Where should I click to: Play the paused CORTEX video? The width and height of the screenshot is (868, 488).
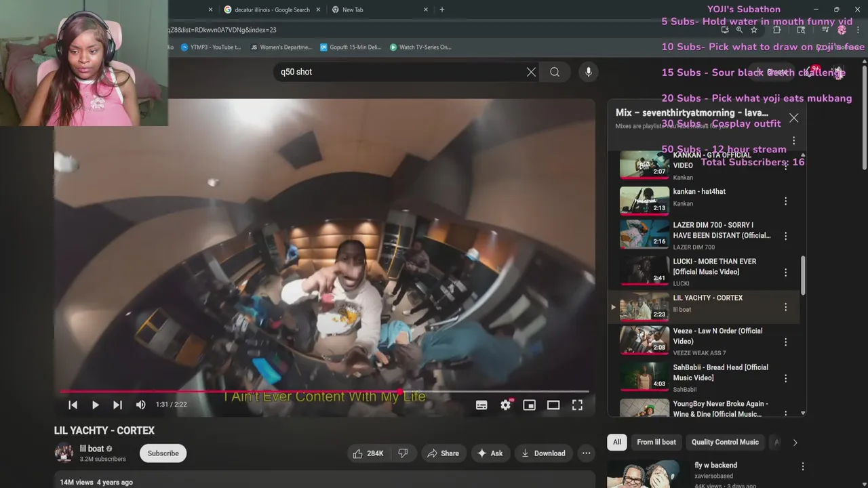click(x=95, y=405)
